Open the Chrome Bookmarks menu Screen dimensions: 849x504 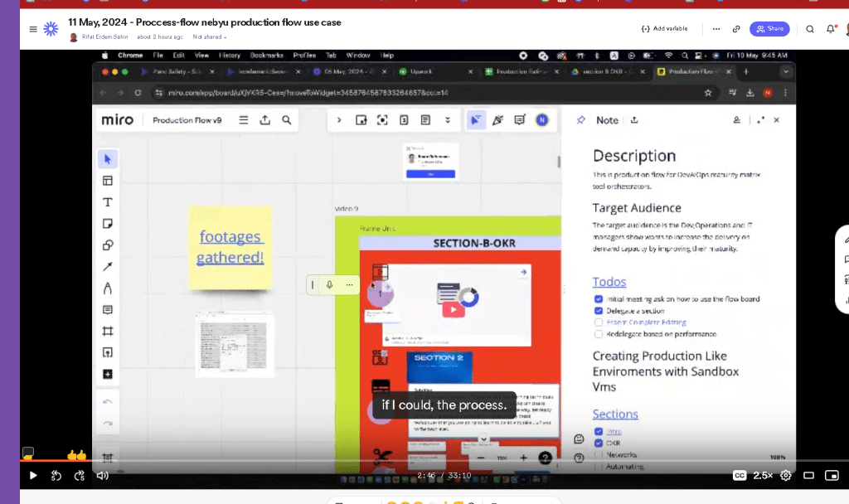pos(266,56)
